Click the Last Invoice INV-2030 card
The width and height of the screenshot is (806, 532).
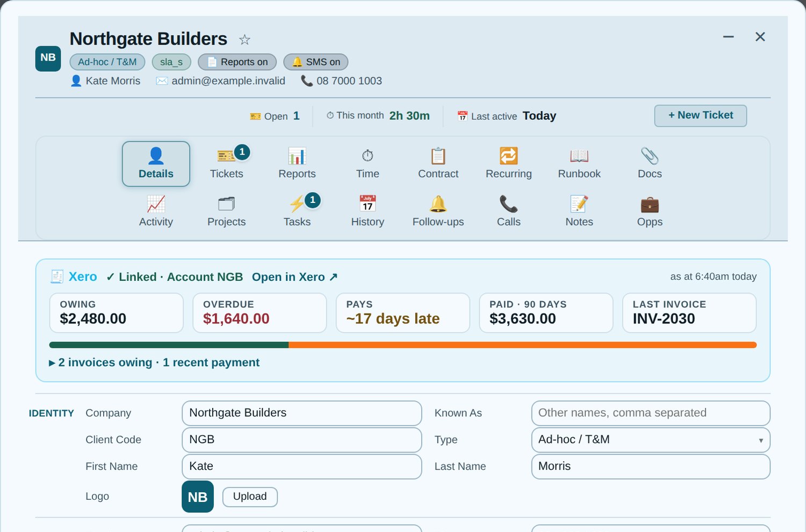tap(689, 313)
